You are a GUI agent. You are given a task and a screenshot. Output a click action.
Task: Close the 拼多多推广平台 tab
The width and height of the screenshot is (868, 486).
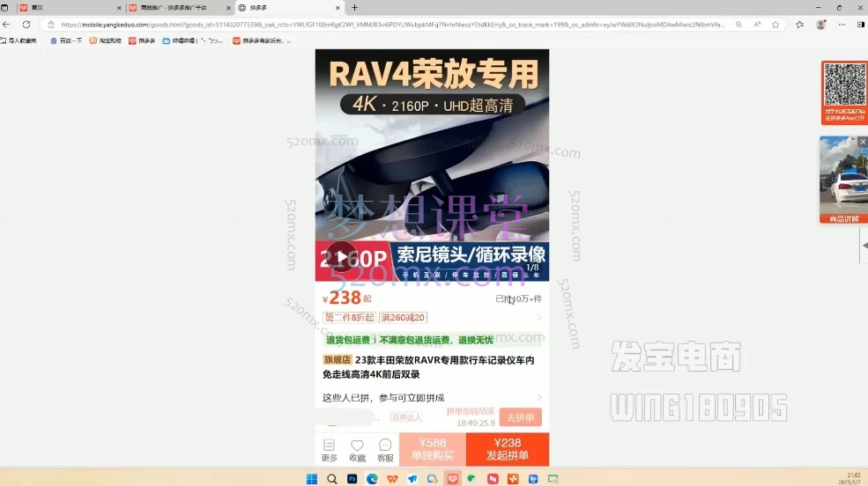pyautogui.click(x=228, y=8)
